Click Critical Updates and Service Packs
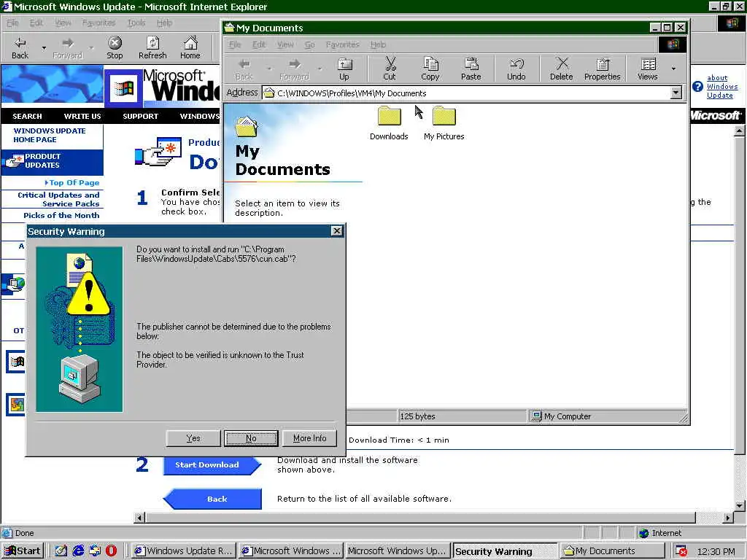The height and width of the screenshot is (560, 747). coord(58,199)
